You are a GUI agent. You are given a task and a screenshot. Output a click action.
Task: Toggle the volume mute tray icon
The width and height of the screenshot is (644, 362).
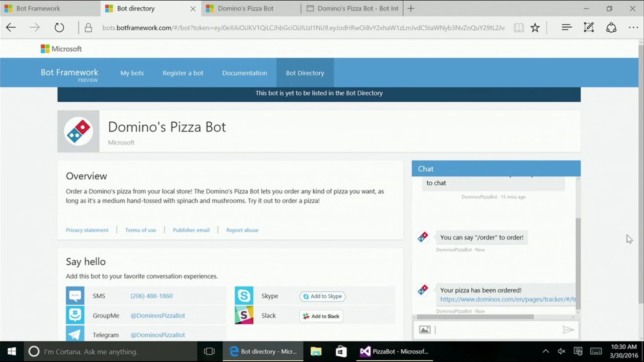[561, 351]
